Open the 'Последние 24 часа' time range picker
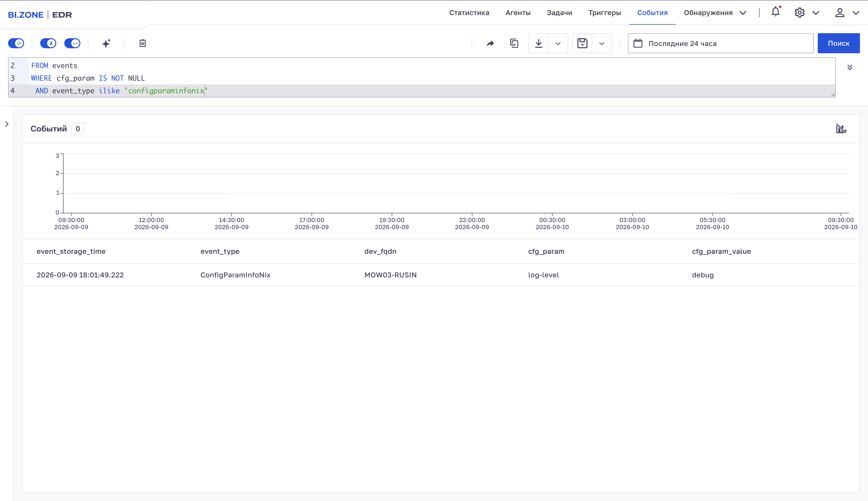This screenshot has width=868, height=501. click(x=721, y=43)
